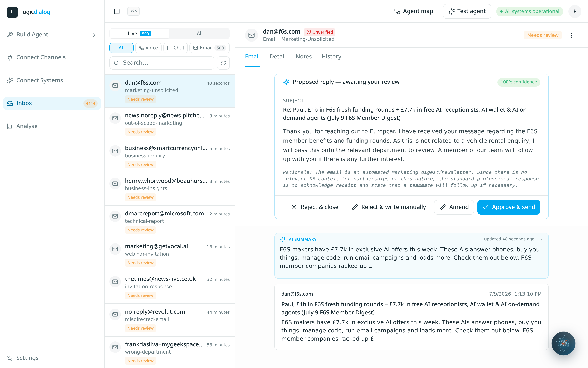Click the Live 500 count badge

click(145, 34)
